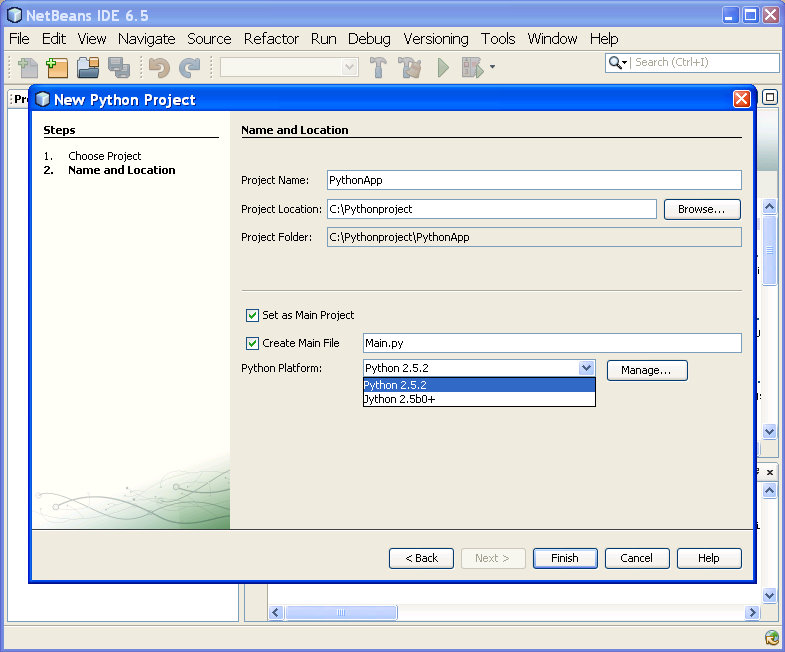Click the horizontal scrollbar left arrow
This screenshot has height=652, width=785.
coord(276,612)
